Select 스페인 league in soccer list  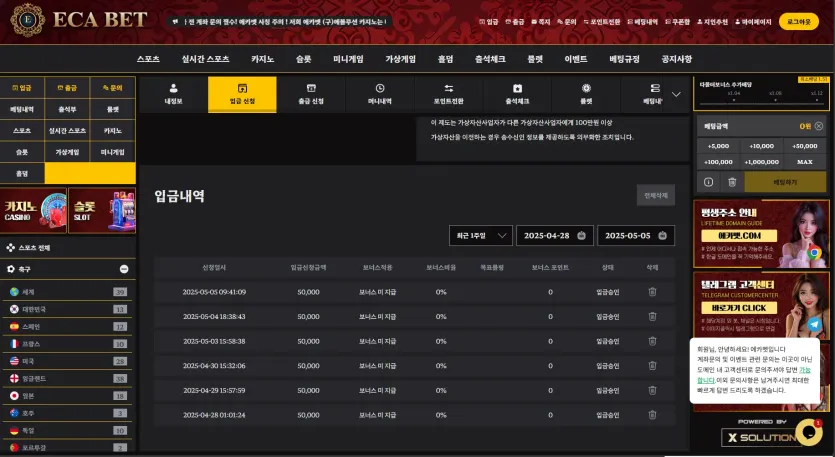point(68,327)
